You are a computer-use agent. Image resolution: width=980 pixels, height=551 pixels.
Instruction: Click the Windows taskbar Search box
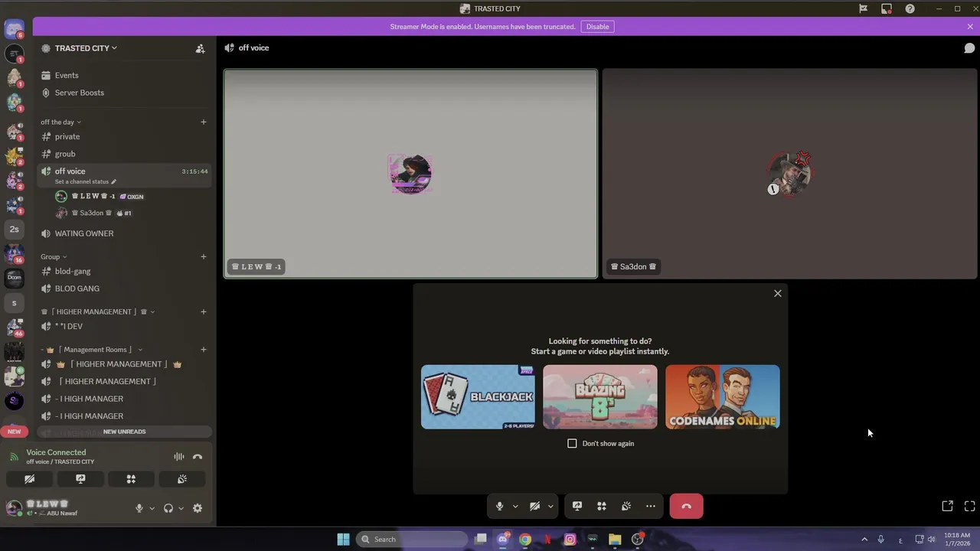[413, 540]
